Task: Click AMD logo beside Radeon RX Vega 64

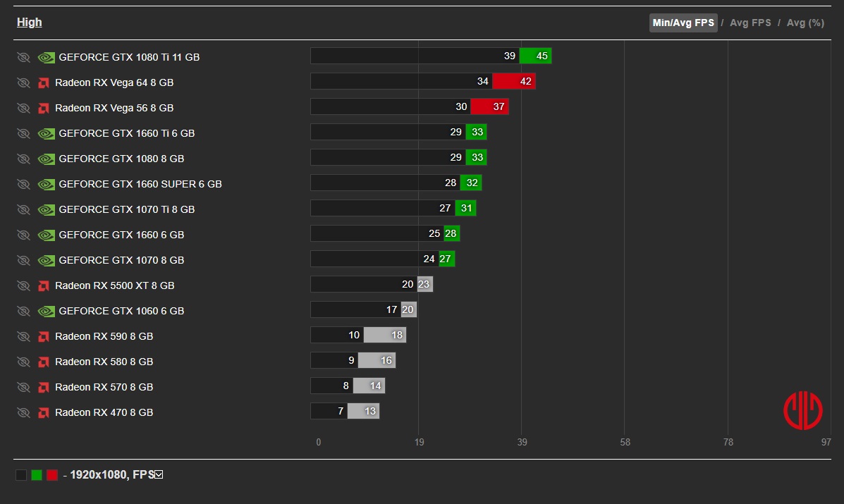Action: (44, 83)
